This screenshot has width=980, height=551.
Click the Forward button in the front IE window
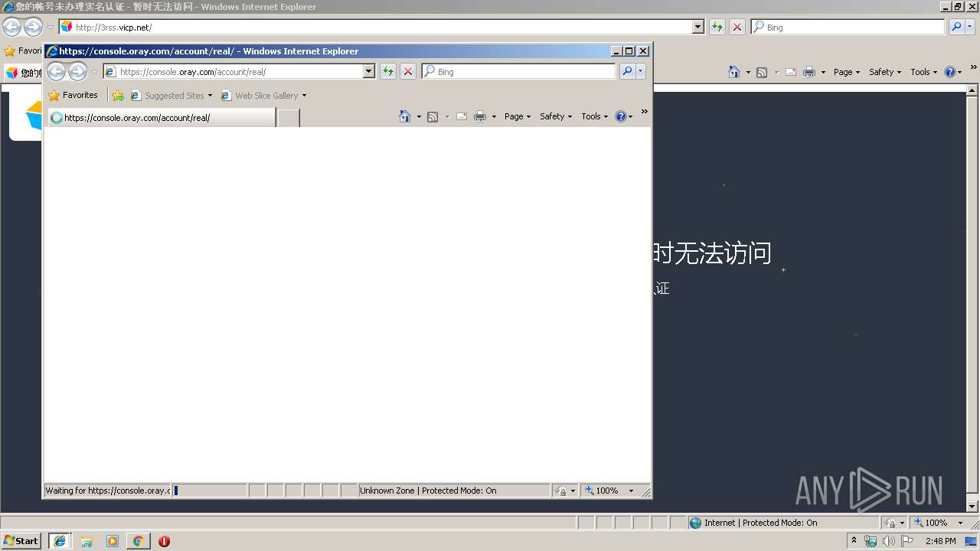78,72
